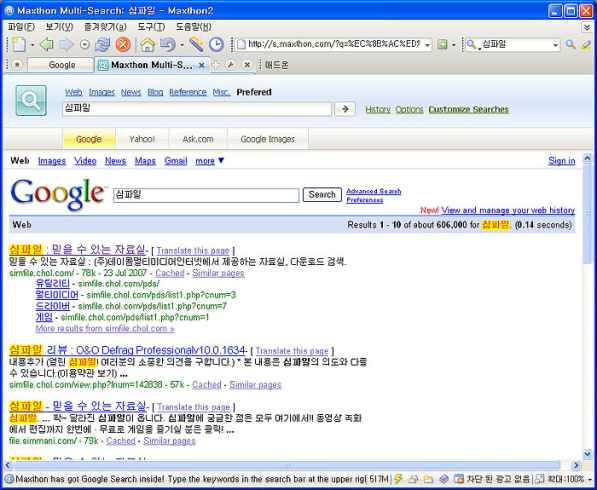The height and width of the screenshot is (490, 597).
Task: Switch to the Google tab
Action: point(61,65)
